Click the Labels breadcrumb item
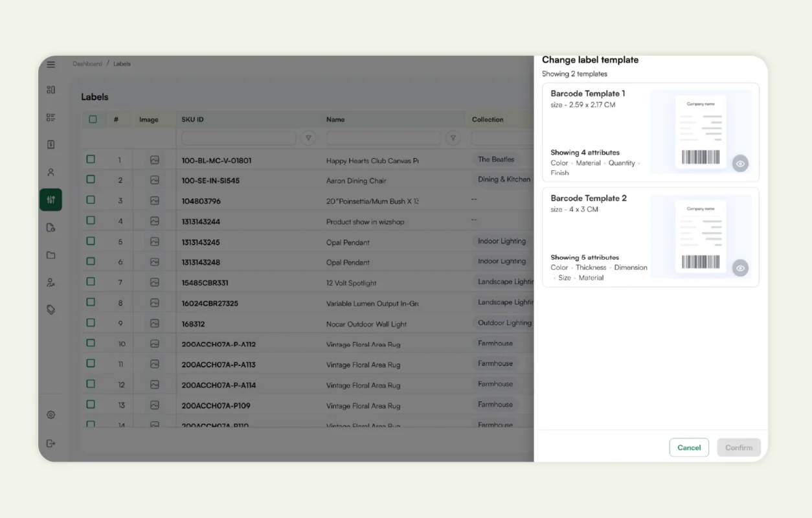 pos(122,63)
